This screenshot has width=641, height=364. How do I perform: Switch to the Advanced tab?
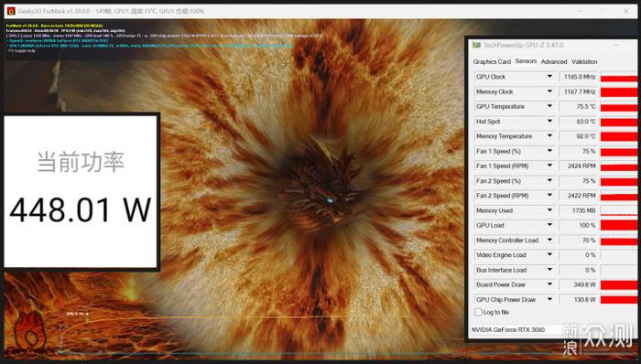(x=554, y=61)
